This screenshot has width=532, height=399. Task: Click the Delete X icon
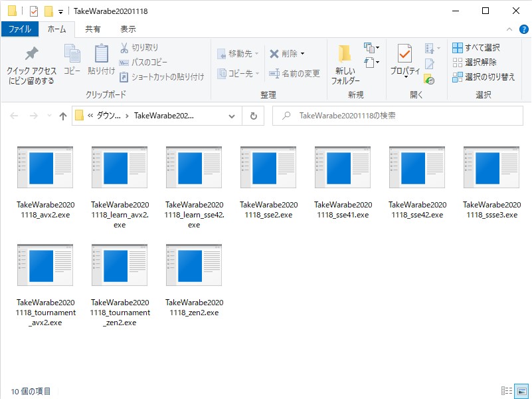pos(274,54)
